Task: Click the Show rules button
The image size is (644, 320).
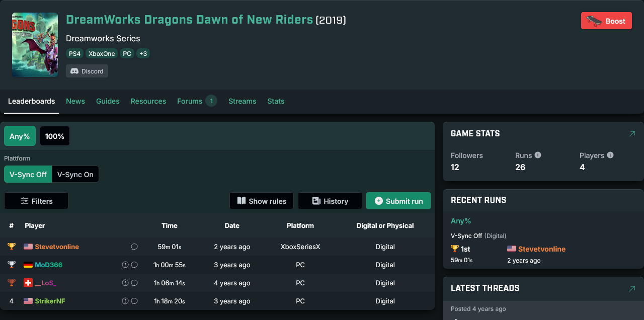Action: 262,201
